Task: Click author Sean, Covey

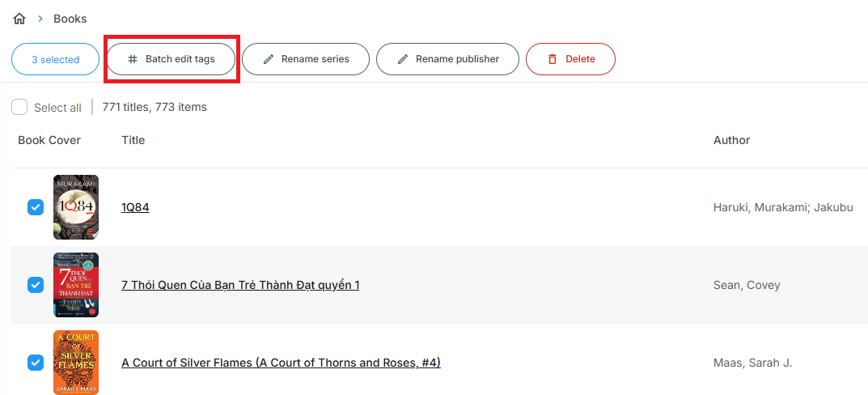Action: [x=747, y=285]
